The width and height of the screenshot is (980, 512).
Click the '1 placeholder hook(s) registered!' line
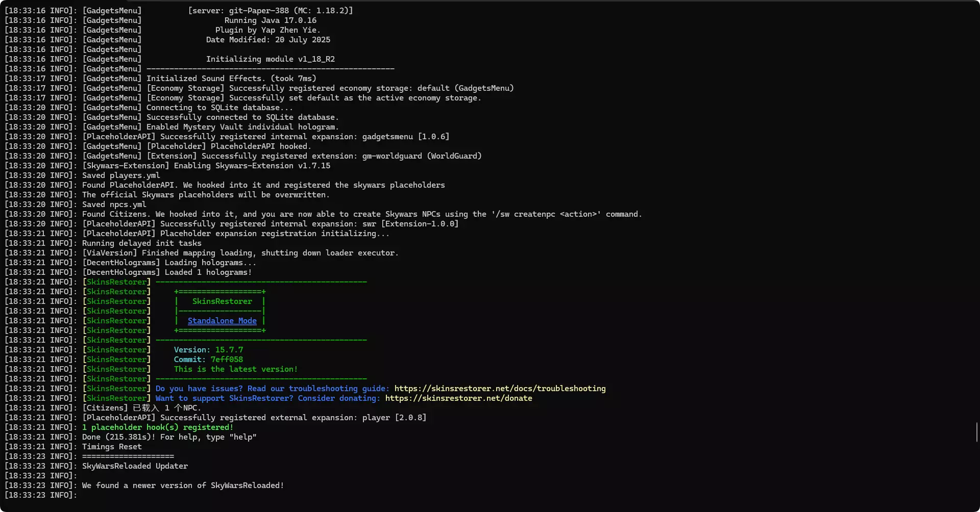coord(157,427)
